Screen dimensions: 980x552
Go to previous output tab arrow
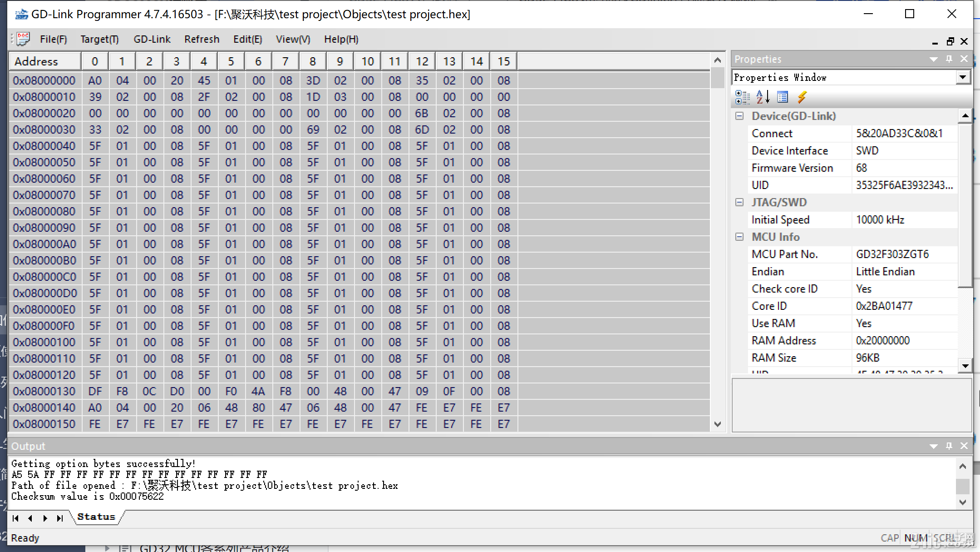click(30, 518)
